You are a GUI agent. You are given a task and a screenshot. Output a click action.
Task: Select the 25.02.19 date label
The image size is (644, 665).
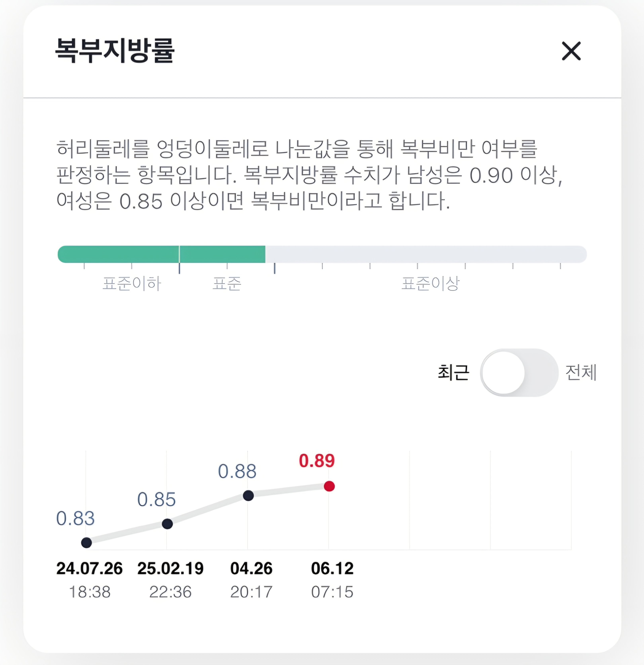[x=171, y=569]
